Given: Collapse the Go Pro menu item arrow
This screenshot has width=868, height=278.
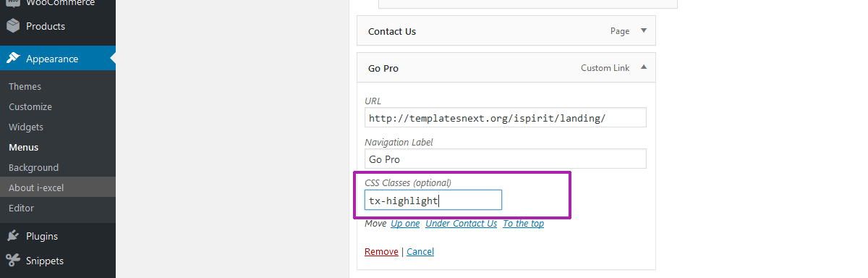Looking at the screenshot, I should point(643,68).
